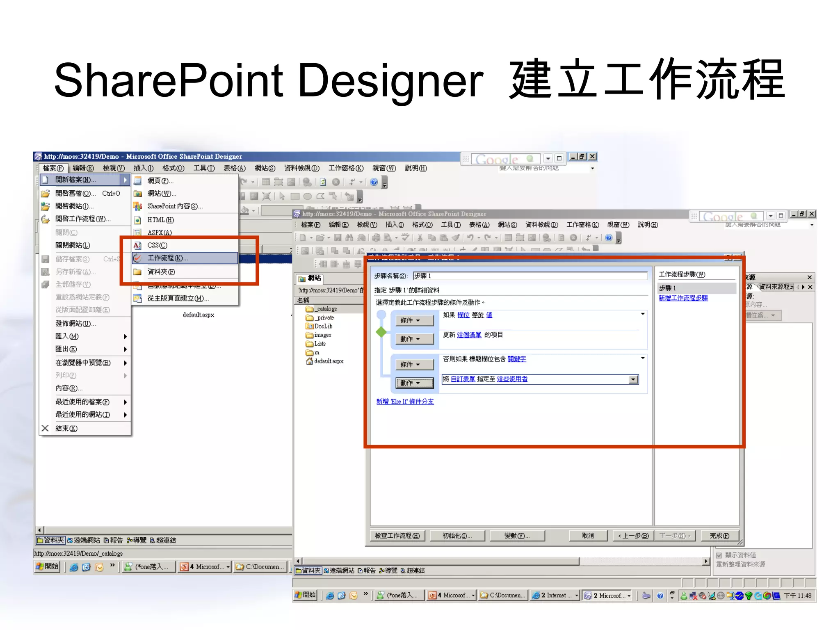This screenshot has width=840, height=630.
Task: Click the 關鍵字 link in the second condition
Action: tap(517, 359)
